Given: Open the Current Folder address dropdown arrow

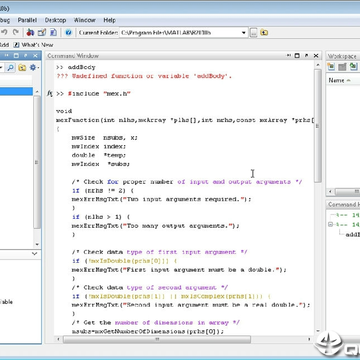Looking at the screenshot, I should point(244,33).
